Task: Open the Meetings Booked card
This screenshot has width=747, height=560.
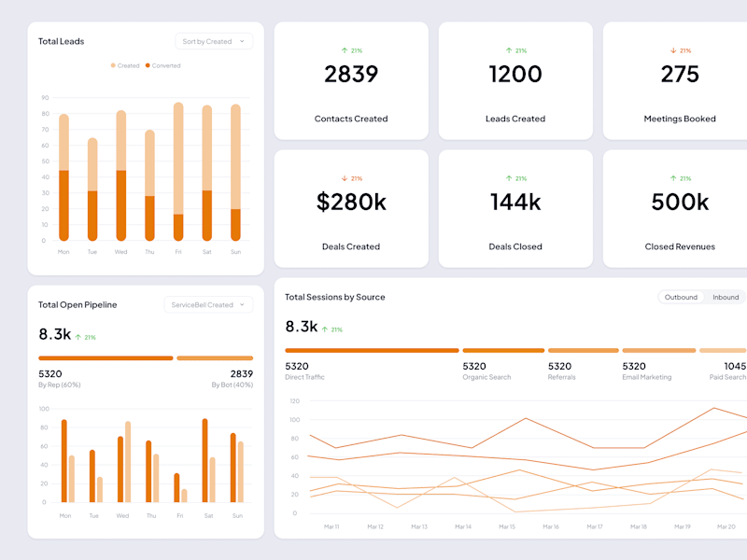Action: [x=675, y=81]
